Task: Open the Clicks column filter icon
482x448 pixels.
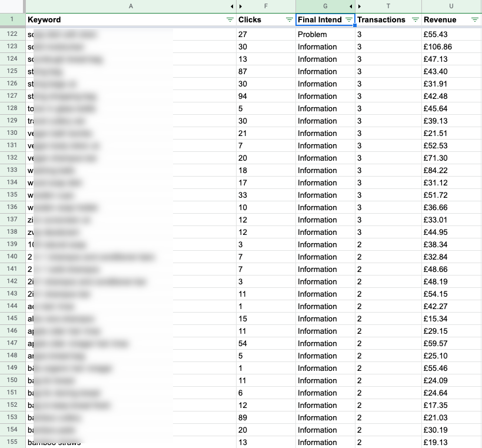Action: click(289, 19)
